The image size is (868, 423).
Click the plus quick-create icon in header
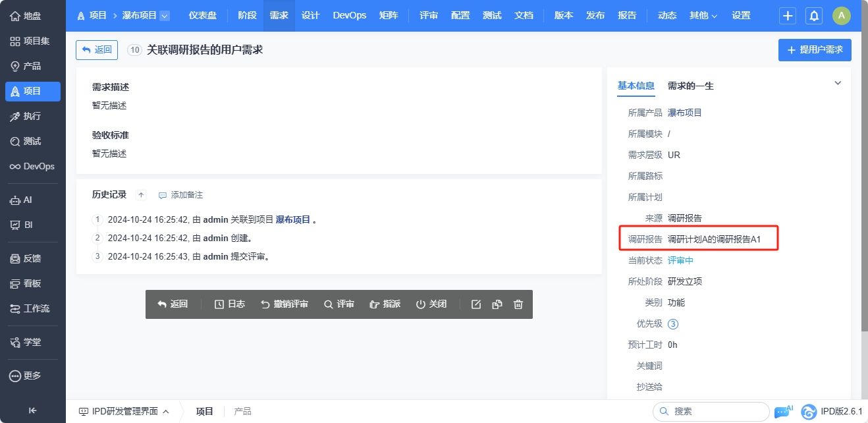[788, 16]
